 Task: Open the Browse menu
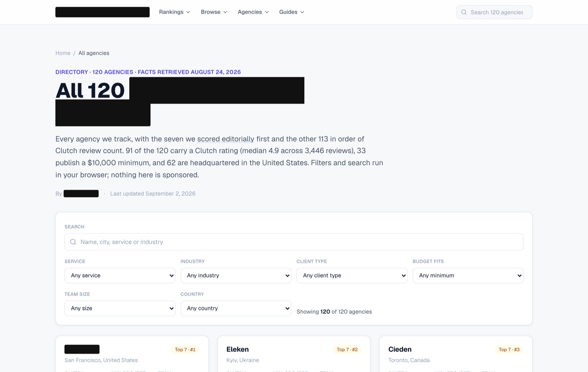point(214,12)
